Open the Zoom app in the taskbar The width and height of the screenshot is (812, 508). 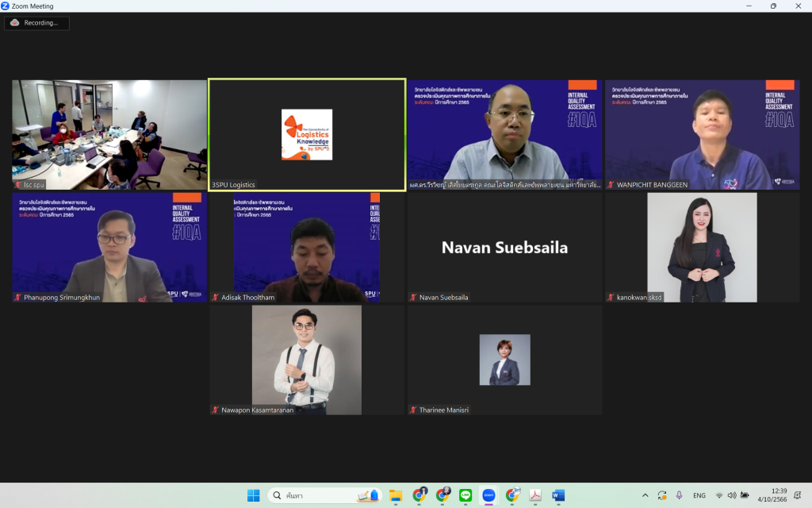488,495
